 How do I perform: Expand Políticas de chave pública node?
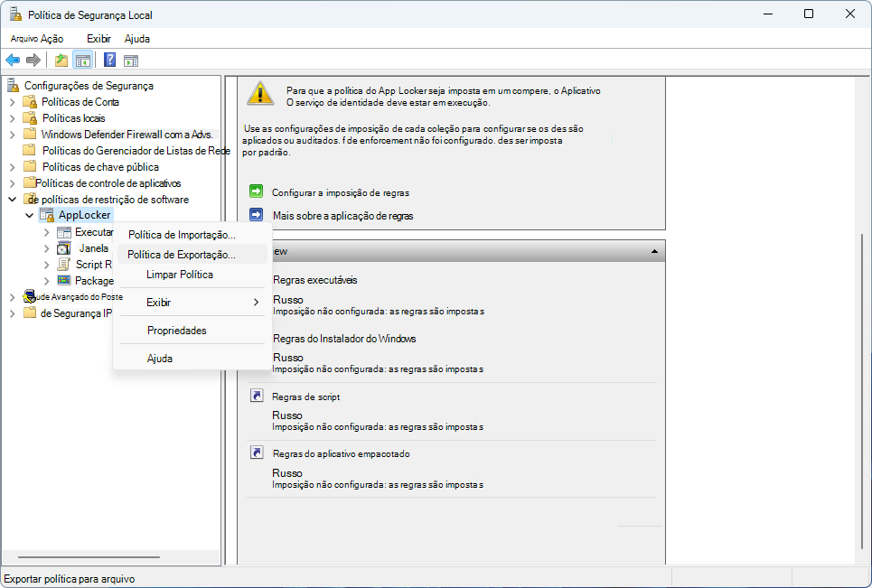pyautogui.click(x=13, y=167)
